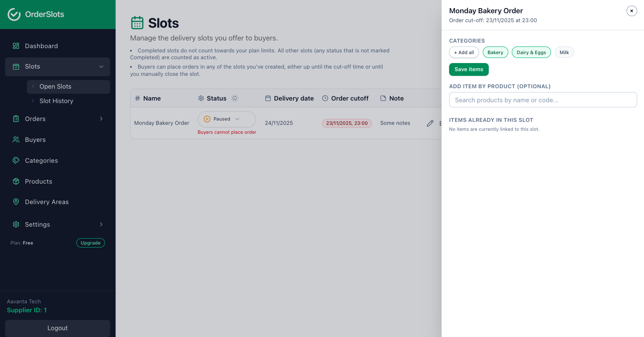The height and width of the screenshot is (337, 644).
Task: Click the + Add all categories chip
Action: click(464, 52)
